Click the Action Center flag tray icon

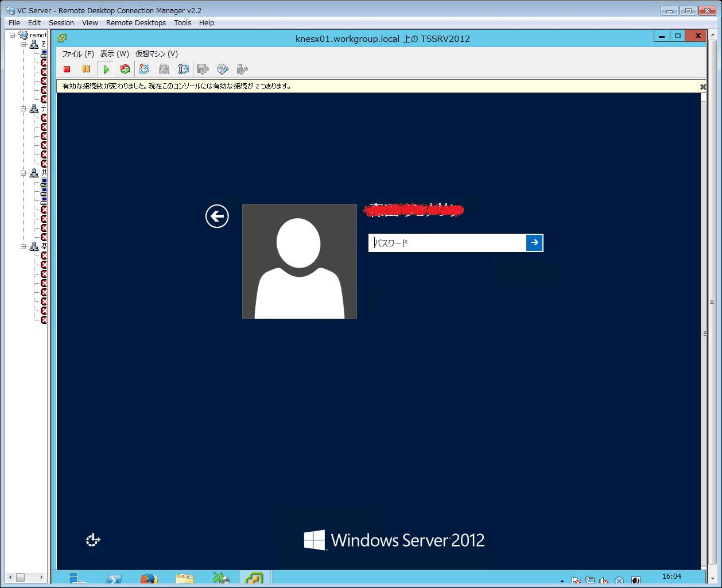(576, 581)
